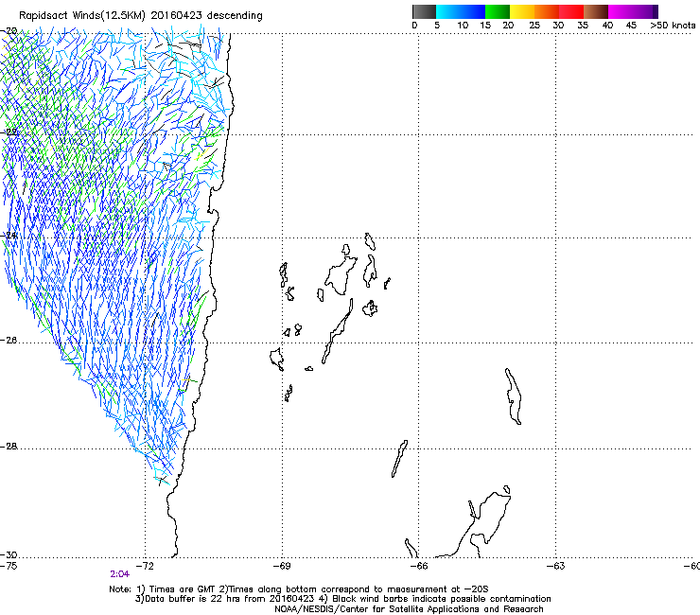Viewport: 700px width, 615px height.
Task: Select the '35' legend scale label
Action: click(x=583, y=26)
